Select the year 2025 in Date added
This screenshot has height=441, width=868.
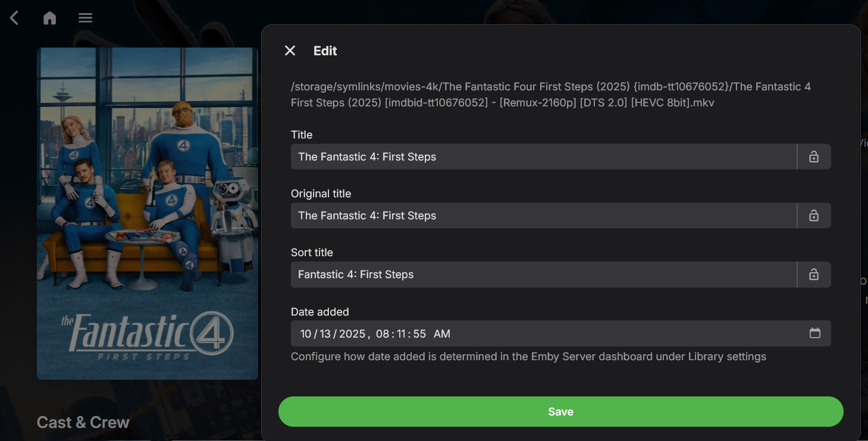(x=352, y=334)
